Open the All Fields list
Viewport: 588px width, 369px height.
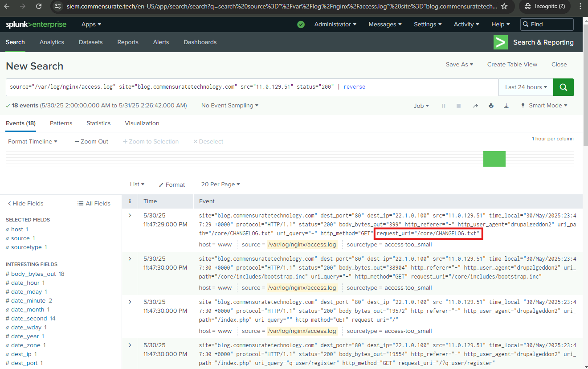click(x=94, y=203)
